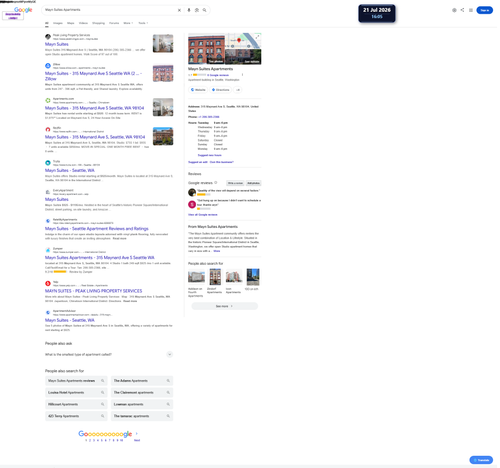Search 'Mayn Suites Apartments reviews' magnifier icon
This screenshot has height=468, width=500.
click(103, 381)
